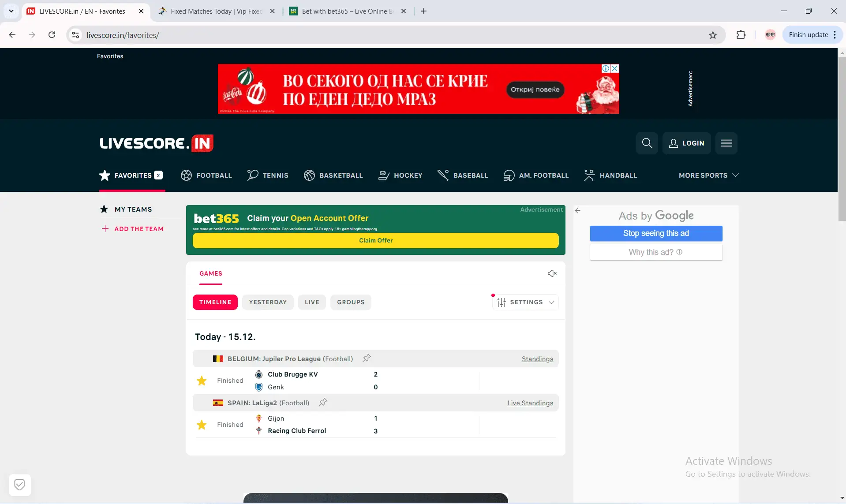The width and height of the screenshot is (846, 504).
Task: Close the LIVESCORE.in browser tab
Action: click(x=141, y=11)
